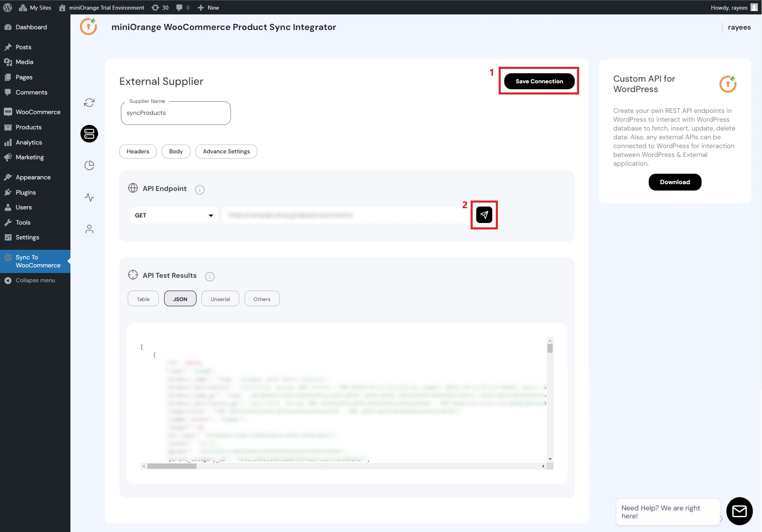This screenshot has height=532, width=762.
Task: Switch results view to Table
Action: click(143, 299)
